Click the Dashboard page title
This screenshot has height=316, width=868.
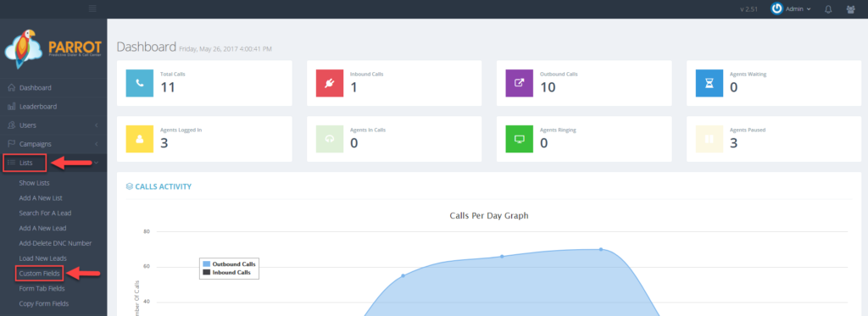[x=146, y=47]
